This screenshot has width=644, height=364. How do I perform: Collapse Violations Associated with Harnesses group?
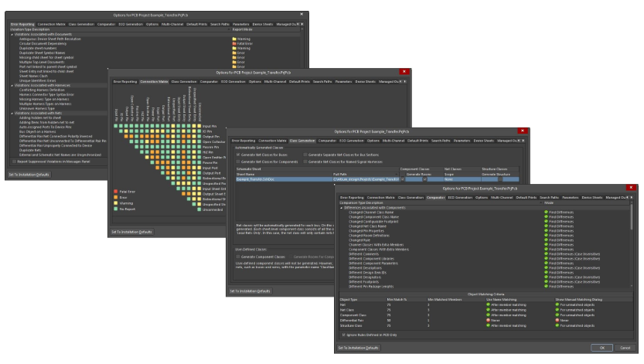(12, 85)
